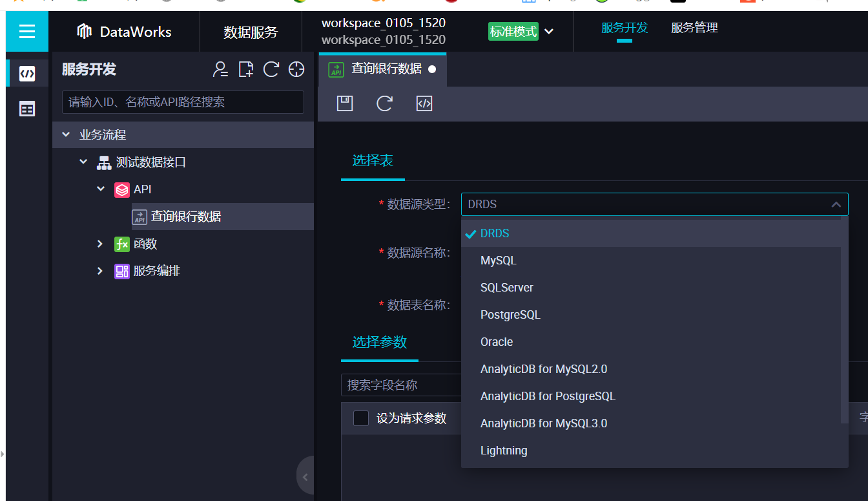Close the 数据源类型 dropdown via arrow
Screen dimensions: 868x501
(x=836, y=204)
